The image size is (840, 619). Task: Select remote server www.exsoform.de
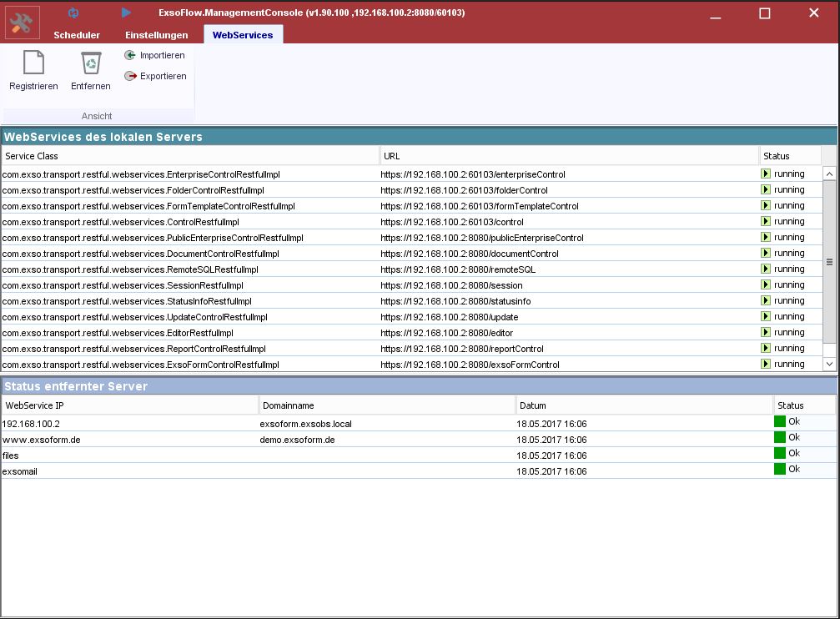pos(419,440)
